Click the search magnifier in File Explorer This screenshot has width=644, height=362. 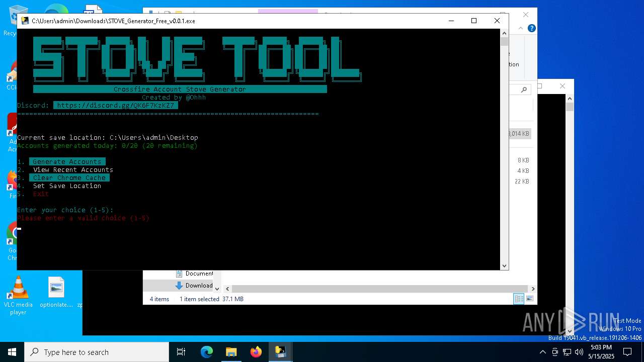click(x=524, y=89)
